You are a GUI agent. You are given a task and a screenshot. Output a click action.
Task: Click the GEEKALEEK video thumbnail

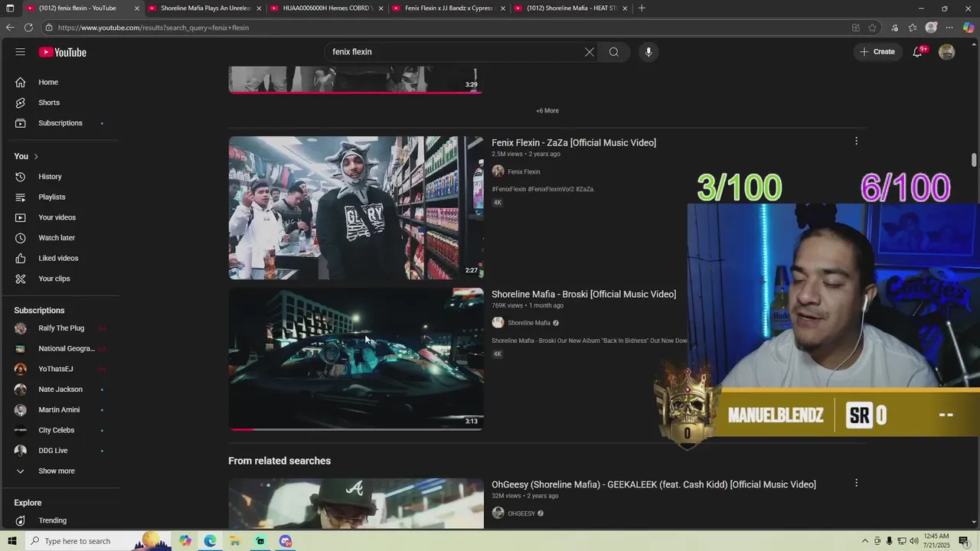tap(356, 504)
